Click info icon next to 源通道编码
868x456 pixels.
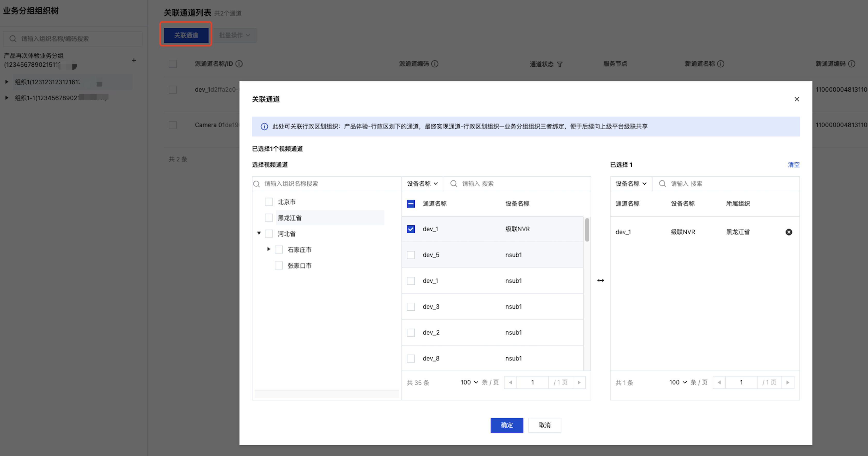pos(435,64)
